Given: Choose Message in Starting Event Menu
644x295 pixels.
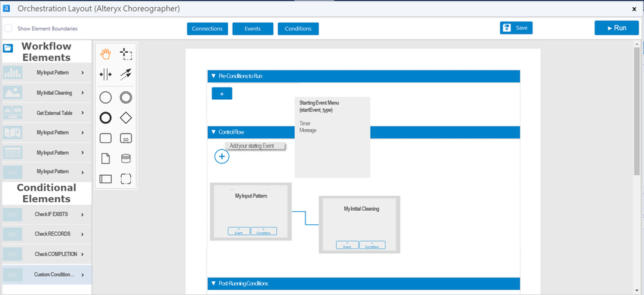Looking at the screenshot, I should [x=308, y=131].
